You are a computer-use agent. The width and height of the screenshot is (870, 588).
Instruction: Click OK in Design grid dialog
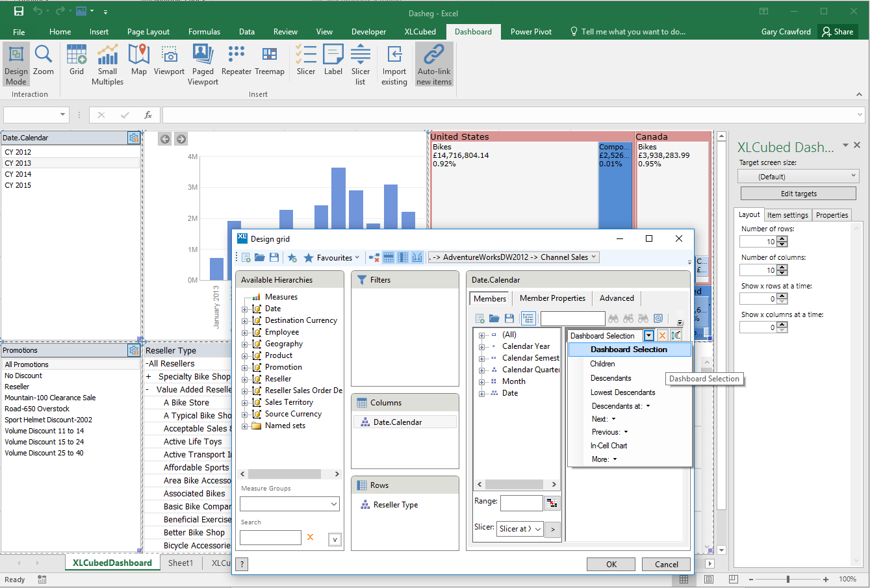(x=611, y=565)
